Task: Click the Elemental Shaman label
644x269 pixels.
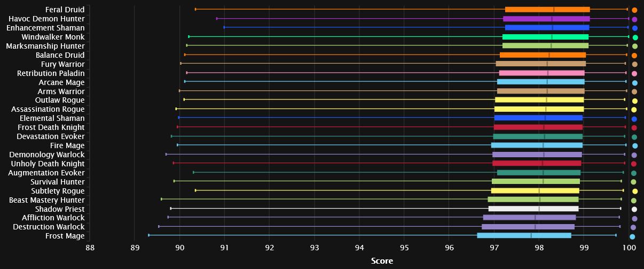Action: click(x=52, y=119)
